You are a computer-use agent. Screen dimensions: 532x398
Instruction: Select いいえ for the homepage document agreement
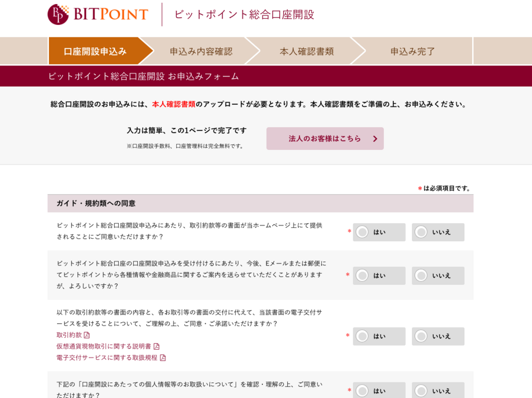coord(438,232)
